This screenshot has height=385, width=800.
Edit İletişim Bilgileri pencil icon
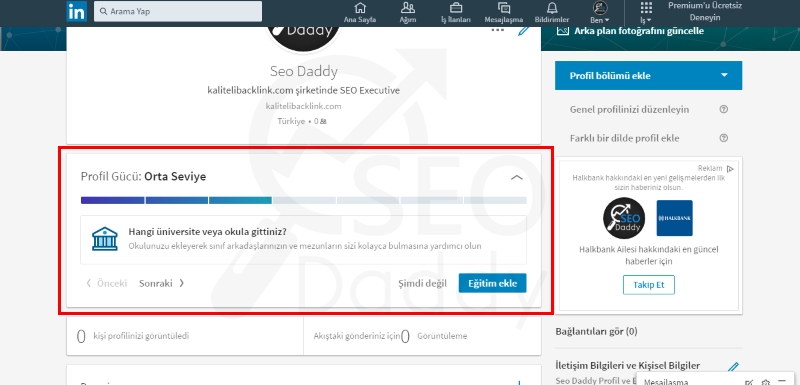(733, 367)
